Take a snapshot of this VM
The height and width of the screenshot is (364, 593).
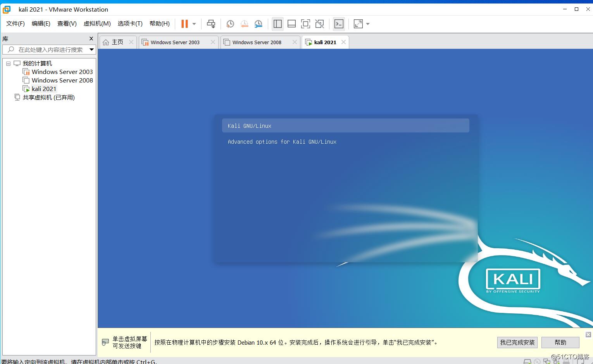point(230,24)
